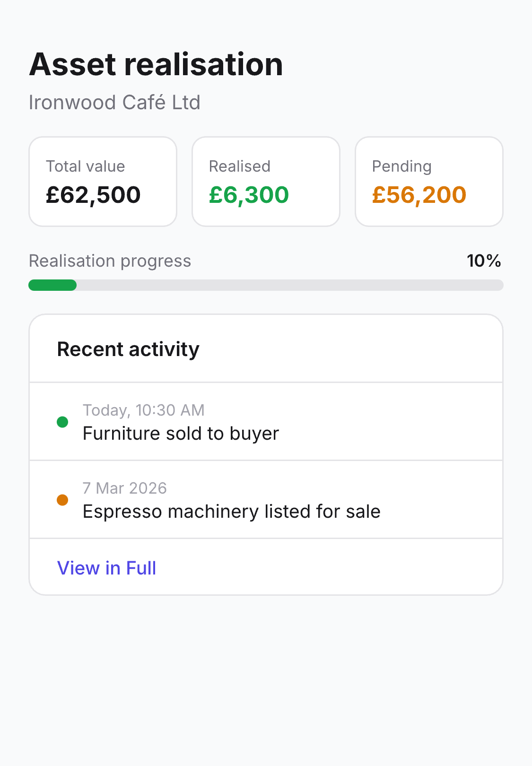Click the Realised label
Viewport: 532px width, 766px height.
click(x=239, y=166)
